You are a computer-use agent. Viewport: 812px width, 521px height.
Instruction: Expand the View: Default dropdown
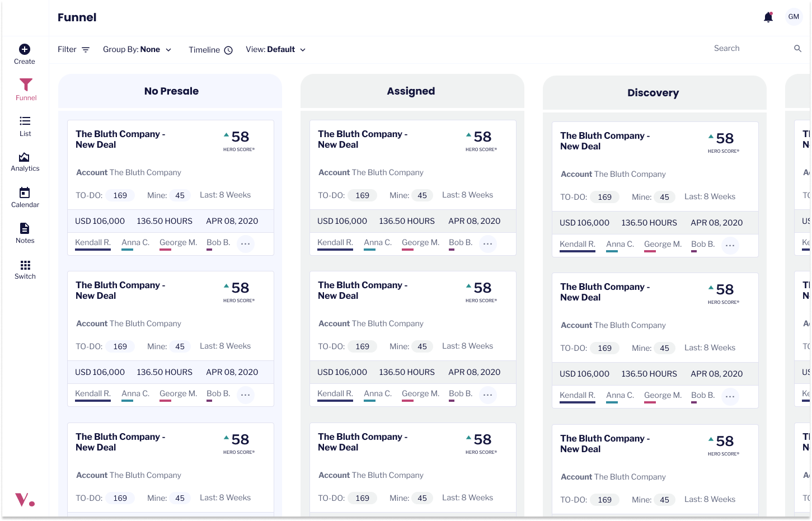point(276,49)
